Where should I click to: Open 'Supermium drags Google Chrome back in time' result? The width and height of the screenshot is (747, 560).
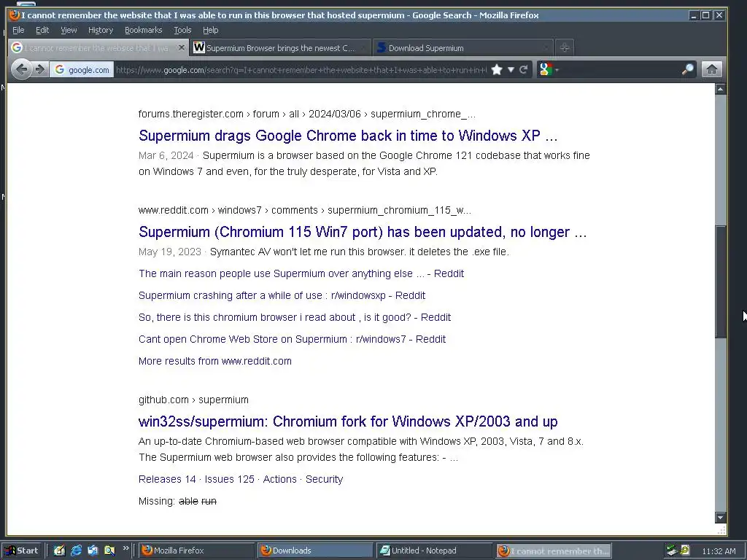(348, 136)
